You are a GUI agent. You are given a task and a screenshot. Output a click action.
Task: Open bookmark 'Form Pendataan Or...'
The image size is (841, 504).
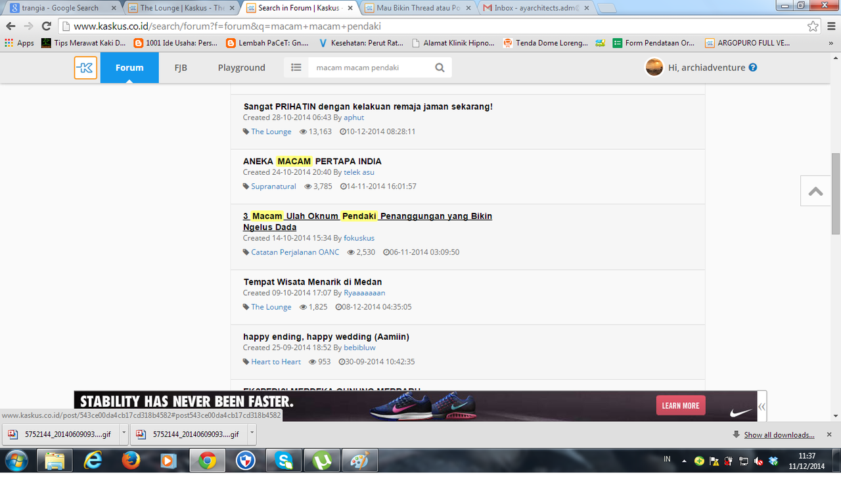pyautogui.click(x=654, y=43)
